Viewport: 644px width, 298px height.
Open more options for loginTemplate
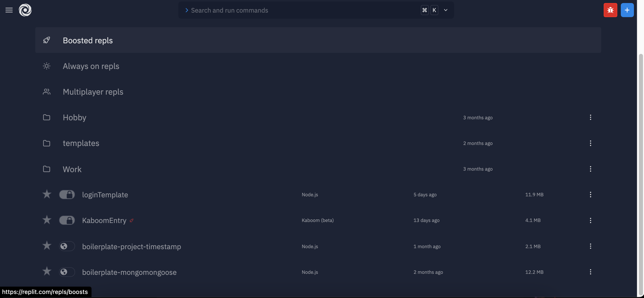[590, 195]
